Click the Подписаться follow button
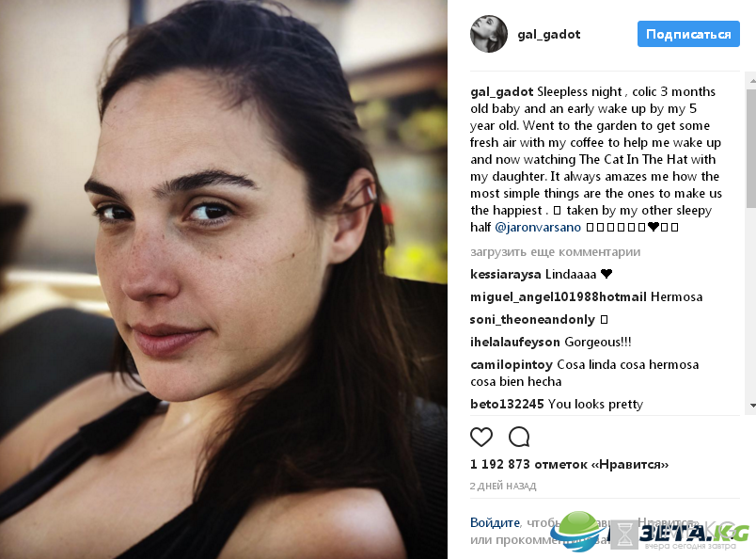Viewport: 756px width, 559px height. (x=688, y=34)
